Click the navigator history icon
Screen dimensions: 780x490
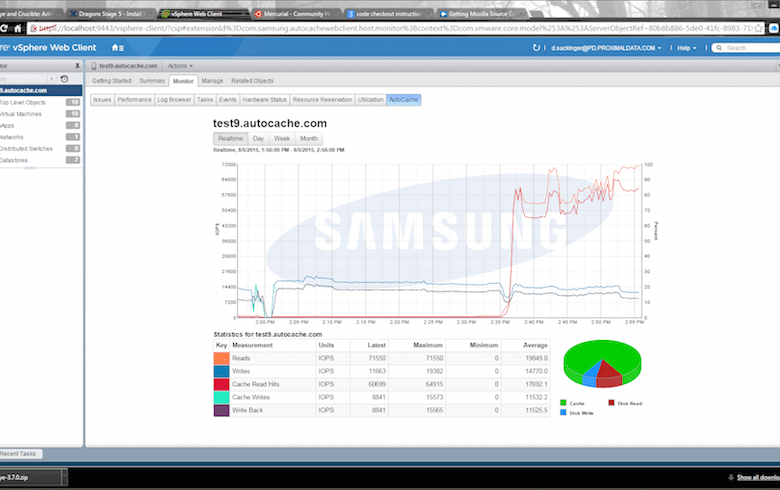click(64, 79)
